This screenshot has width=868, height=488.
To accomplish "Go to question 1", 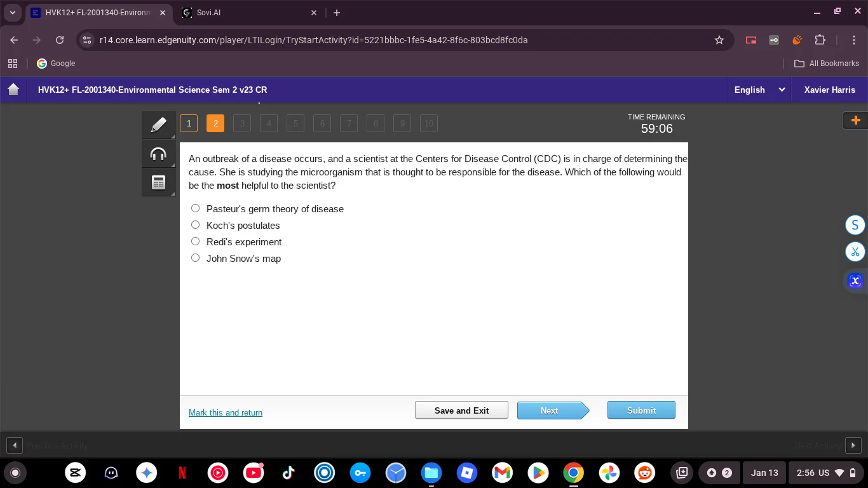I will coord(189,123).
